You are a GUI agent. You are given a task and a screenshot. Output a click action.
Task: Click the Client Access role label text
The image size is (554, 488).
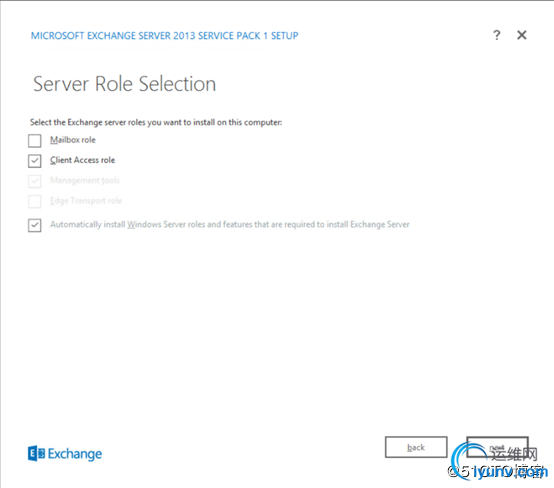click(82, 160)
